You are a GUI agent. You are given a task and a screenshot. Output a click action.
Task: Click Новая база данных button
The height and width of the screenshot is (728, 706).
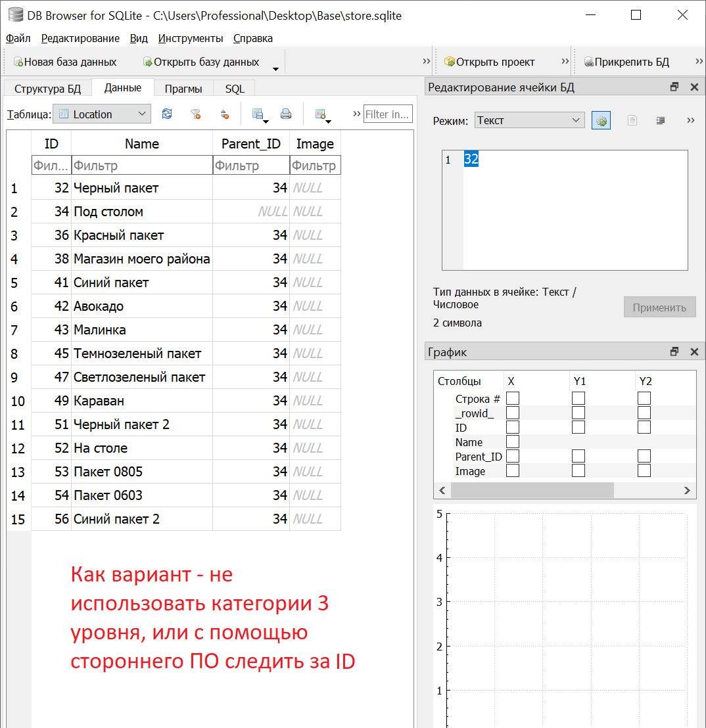click(x=64, y=62)
